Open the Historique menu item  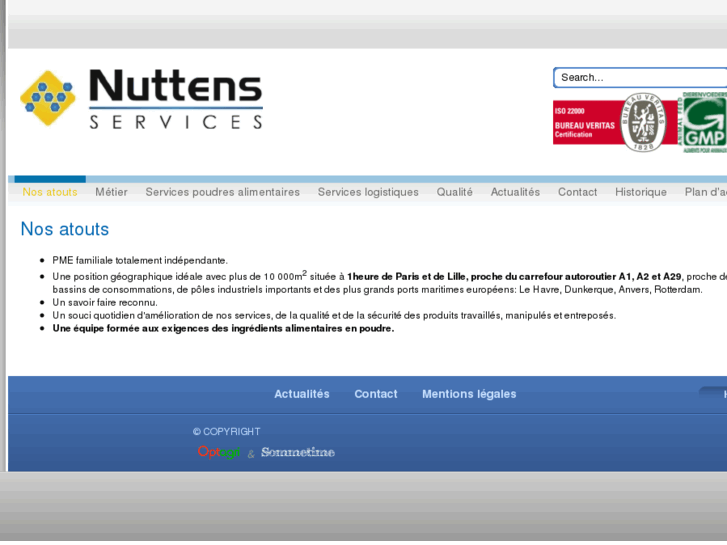click(641, 192)
